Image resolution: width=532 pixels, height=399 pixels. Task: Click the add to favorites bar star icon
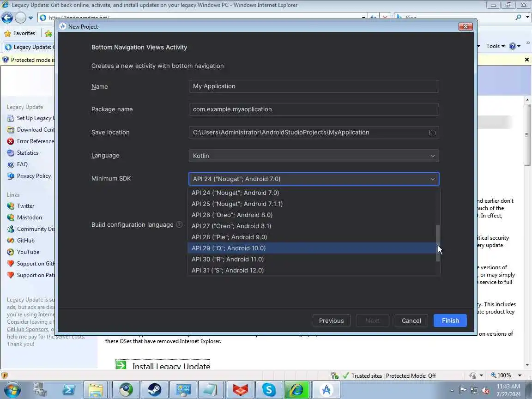(48, 33)
